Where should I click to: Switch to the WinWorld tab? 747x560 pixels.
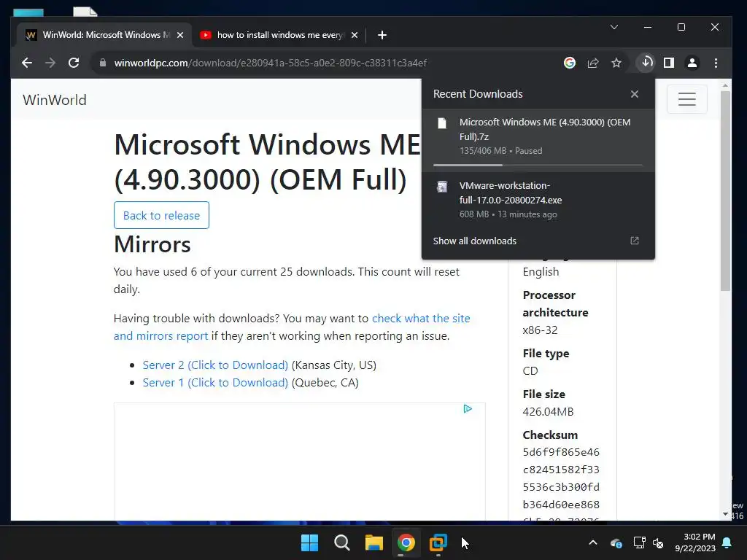(102, 35)
